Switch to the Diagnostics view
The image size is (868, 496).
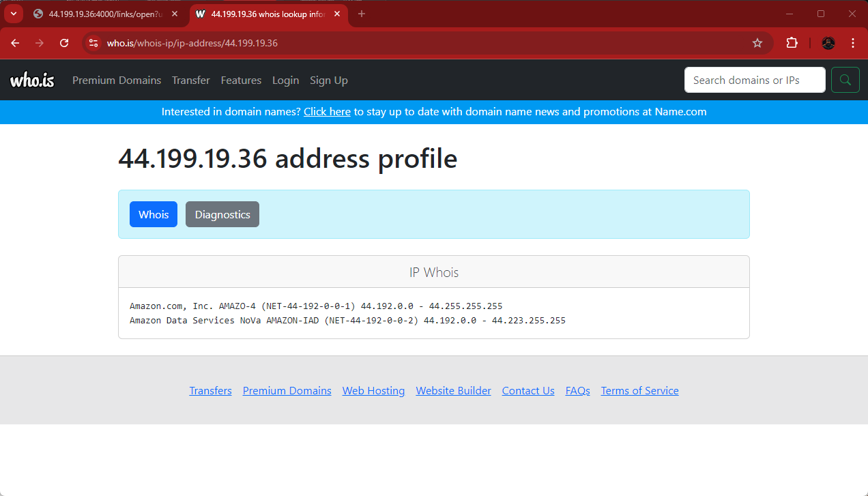[x=222, y=214]
